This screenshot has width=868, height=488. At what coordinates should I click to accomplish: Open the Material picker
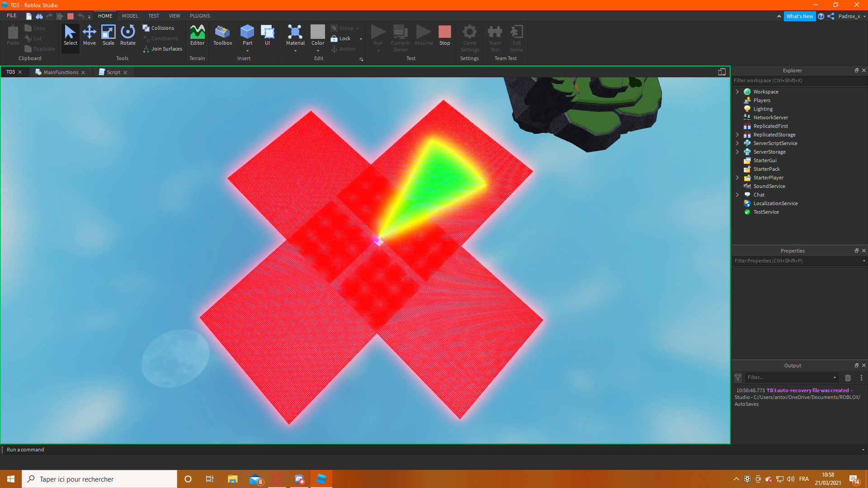coord(295,35)
